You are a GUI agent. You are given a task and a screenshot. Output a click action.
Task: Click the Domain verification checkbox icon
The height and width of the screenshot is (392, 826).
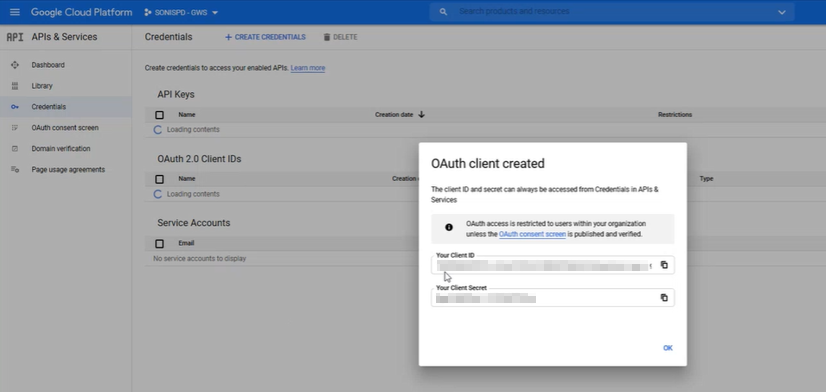point(15,149)
